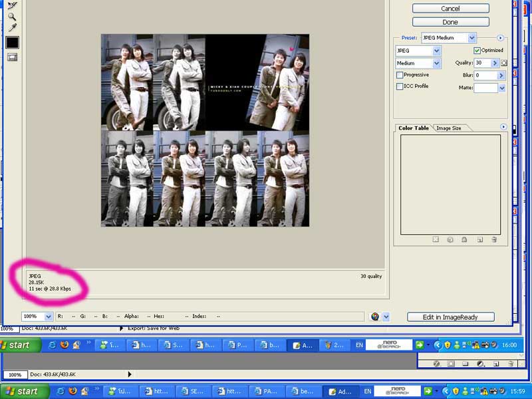Click Edit in ImageReady button

451,317
